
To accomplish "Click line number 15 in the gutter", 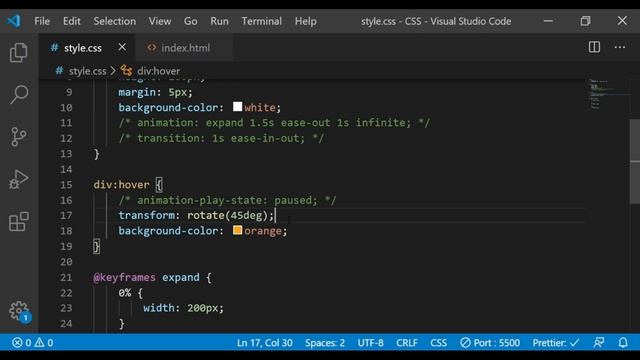I will tap(66, 184).
